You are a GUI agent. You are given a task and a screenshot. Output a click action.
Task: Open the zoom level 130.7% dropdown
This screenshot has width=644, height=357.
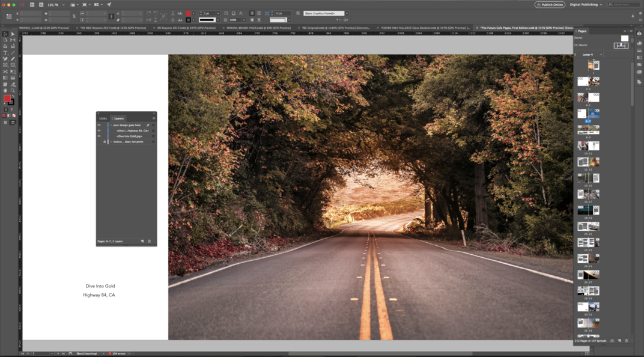[x=63, y=5]
